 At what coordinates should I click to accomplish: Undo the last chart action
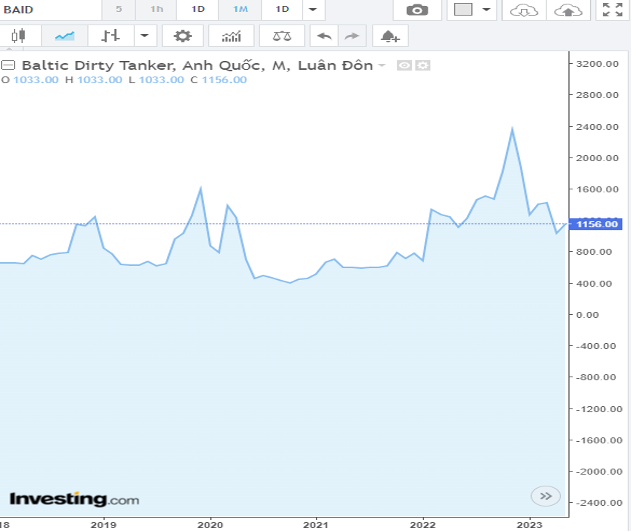(x=324, y=36)
